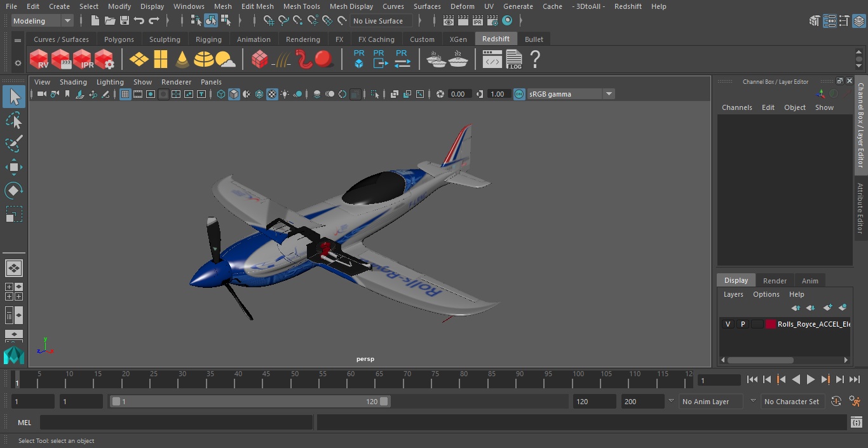Screen dimensions: 868x448
Task: Open Redshift help question mark icon
Action: [535, 60]
